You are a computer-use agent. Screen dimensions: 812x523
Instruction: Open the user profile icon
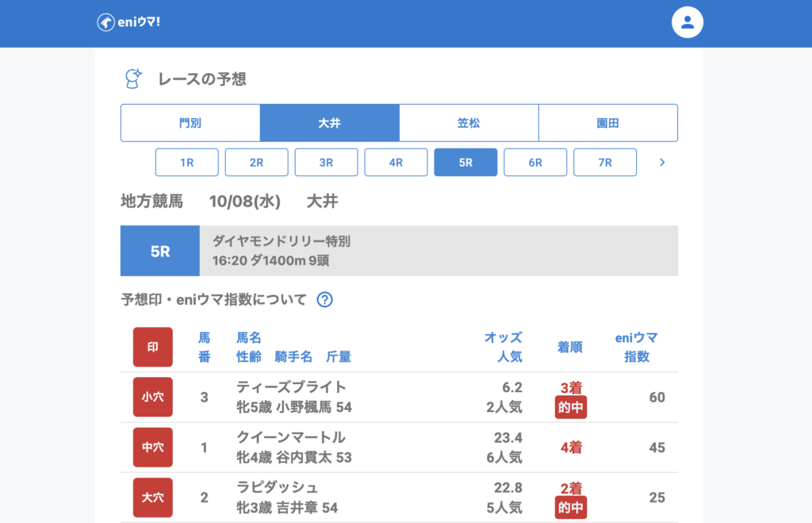click(x=688, y=23)
